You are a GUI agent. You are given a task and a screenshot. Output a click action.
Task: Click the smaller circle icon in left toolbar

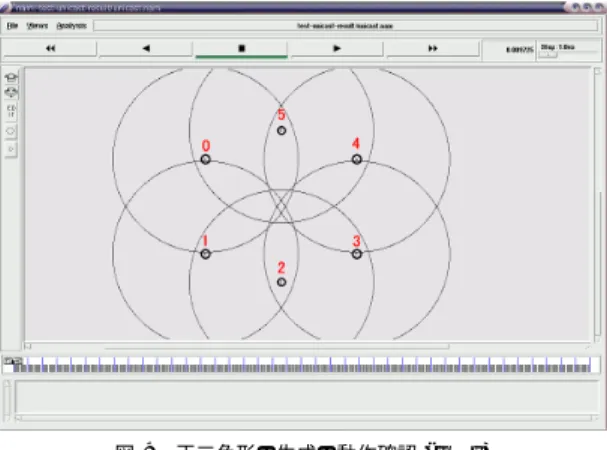pyautogui.click(x=11, y=149)
